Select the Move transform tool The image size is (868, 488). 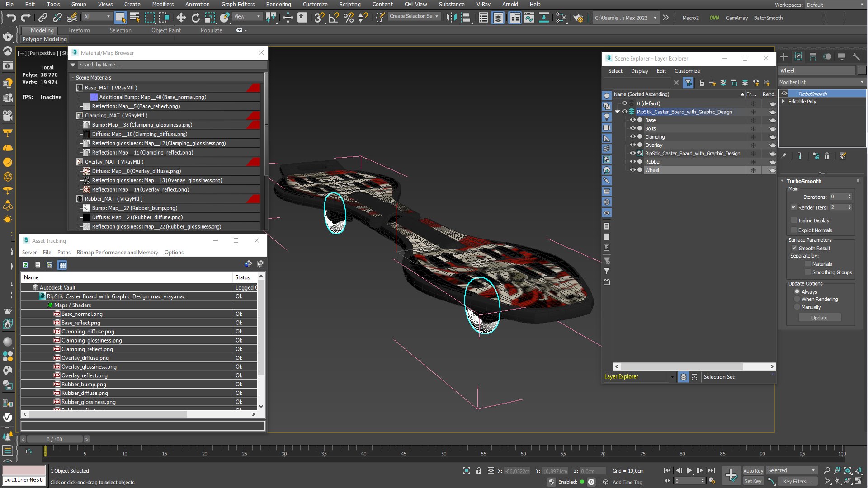pyautogui.click(x=181, y=18)
